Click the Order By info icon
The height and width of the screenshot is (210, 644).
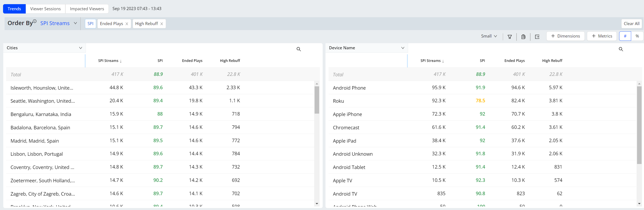tap(35, 21)
